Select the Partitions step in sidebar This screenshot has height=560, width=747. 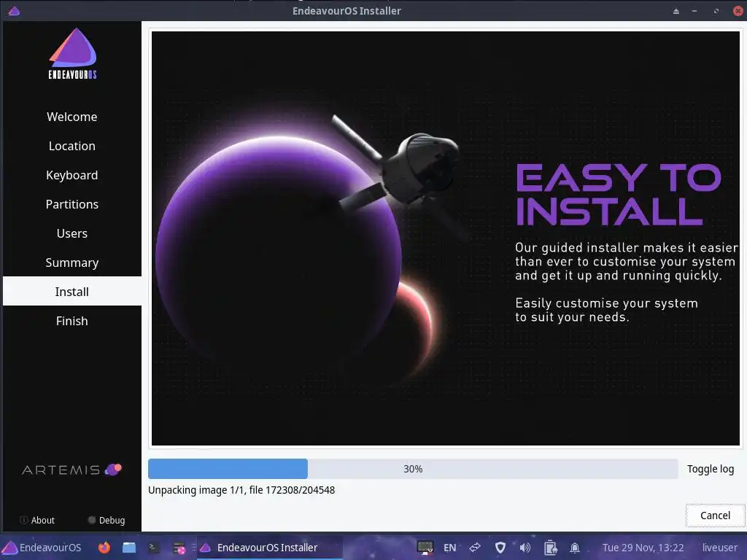pyautogui.click(x=72, y=204)
